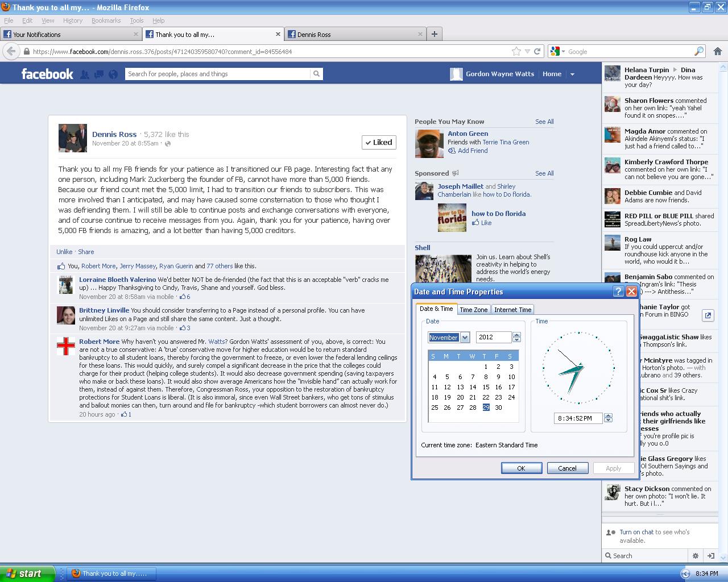Screen dimensions: 728x582
Task: Click the facebook logo
Action: tap(47, 74)
